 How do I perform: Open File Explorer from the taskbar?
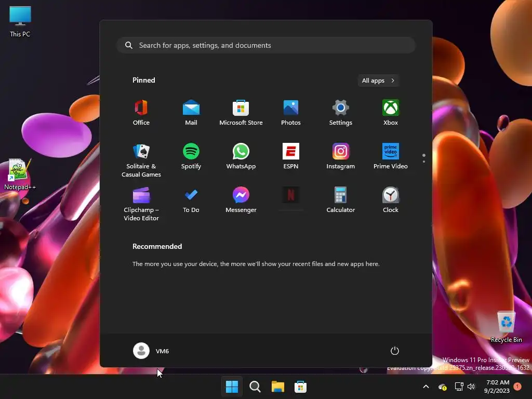pos(277,387)
